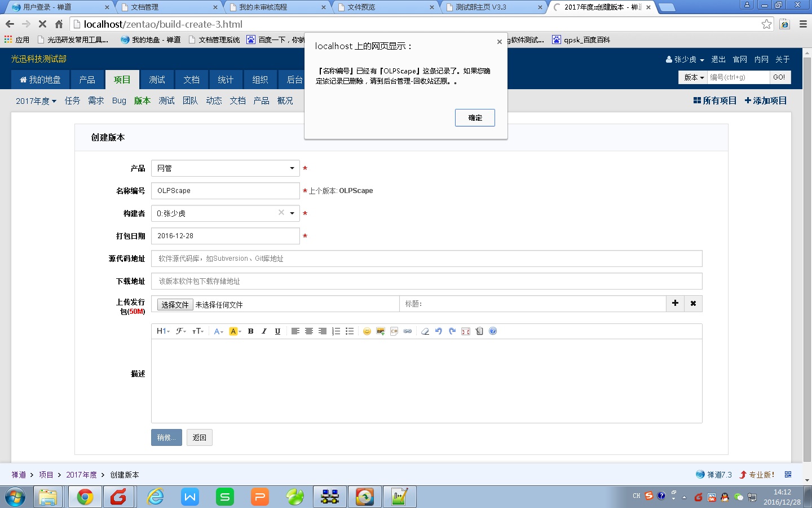Apply underline formatting in description editor
Screen dimensions: 812x508
click(277, 331)
